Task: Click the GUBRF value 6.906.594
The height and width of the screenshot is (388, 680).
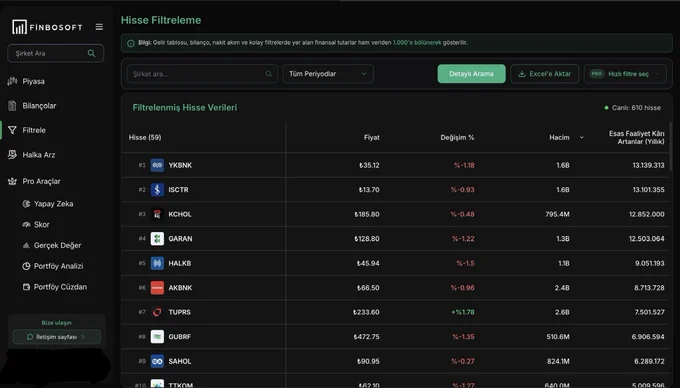Action: 648,336
